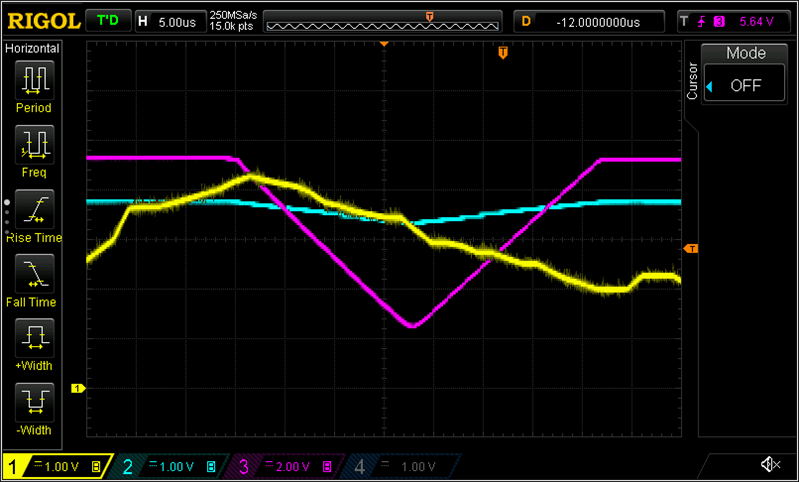Click the orange center screen marker at top
This screenshot has height=482, width=799.
[x=384, y=44]
